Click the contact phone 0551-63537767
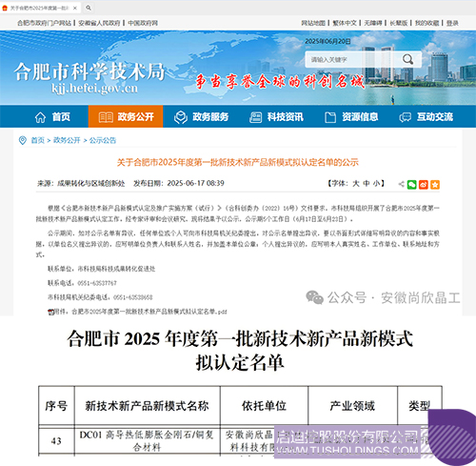This screenshot has height=466, width=476. click(97, 283)
